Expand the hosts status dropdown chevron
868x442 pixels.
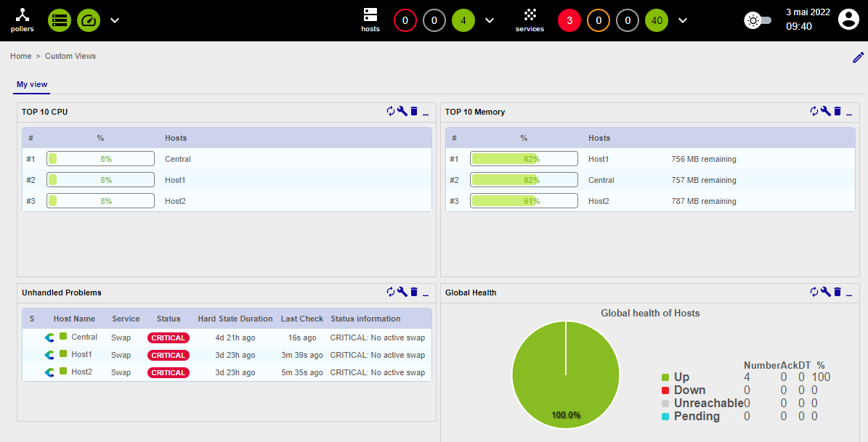click(x=490, y=20)
